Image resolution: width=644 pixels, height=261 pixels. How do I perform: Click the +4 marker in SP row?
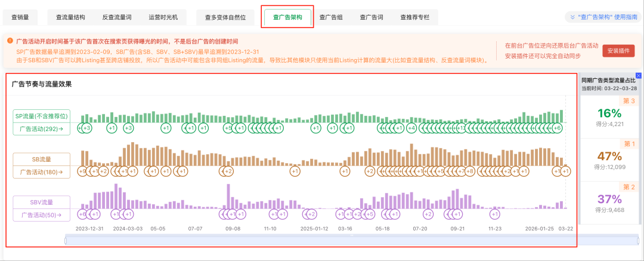[x=411, y=128]
